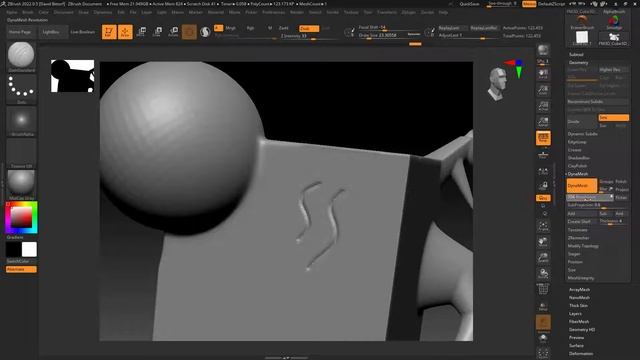Pick a color in the color picker square

point(20,217)
